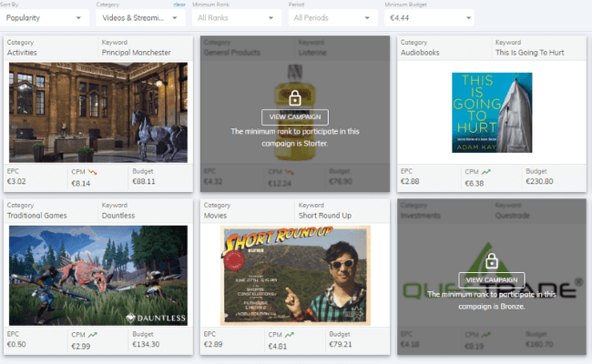This screenshot has height=364, width=592.
Task: Click the keyword Short Round Up
Action: 325,216
